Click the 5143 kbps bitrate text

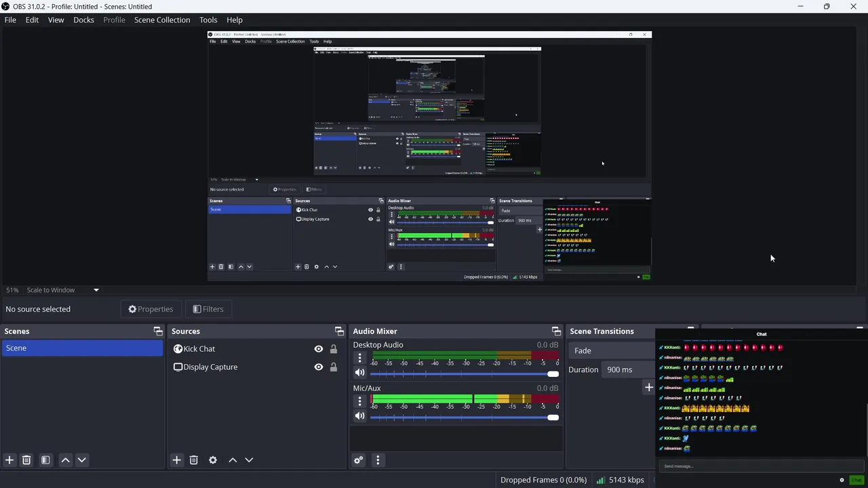(x=627, y=480)
